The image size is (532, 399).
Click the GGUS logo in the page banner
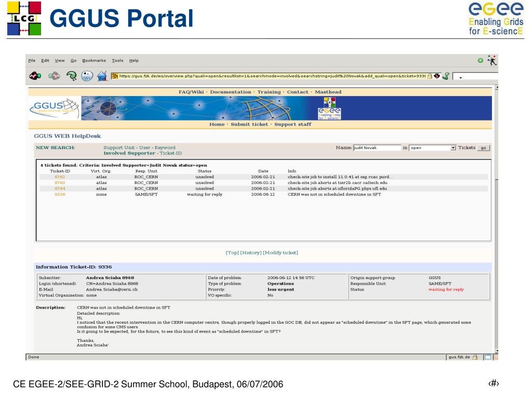coord(55,108)
